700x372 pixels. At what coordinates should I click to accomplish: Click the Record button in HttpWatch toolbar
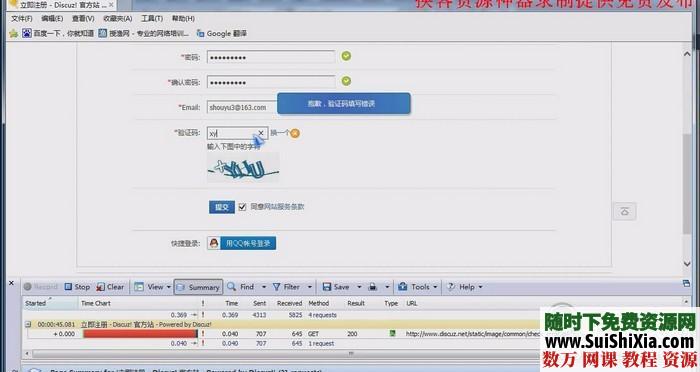[x=41, y=287]
